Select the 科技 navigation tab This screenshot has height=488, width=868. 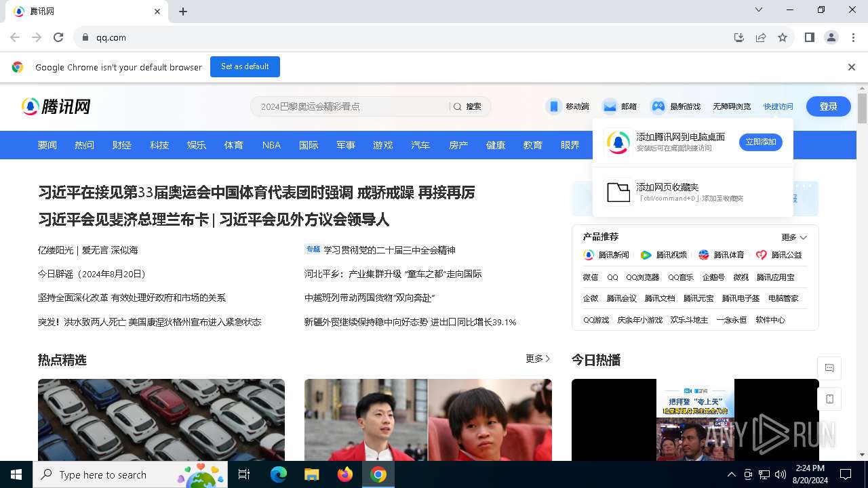[159, 145]
